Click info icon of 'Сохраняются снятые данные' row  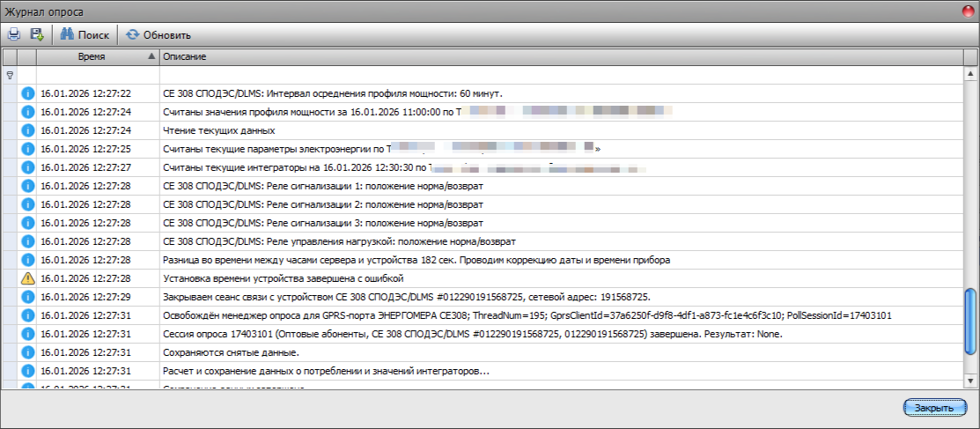[27, 352]
